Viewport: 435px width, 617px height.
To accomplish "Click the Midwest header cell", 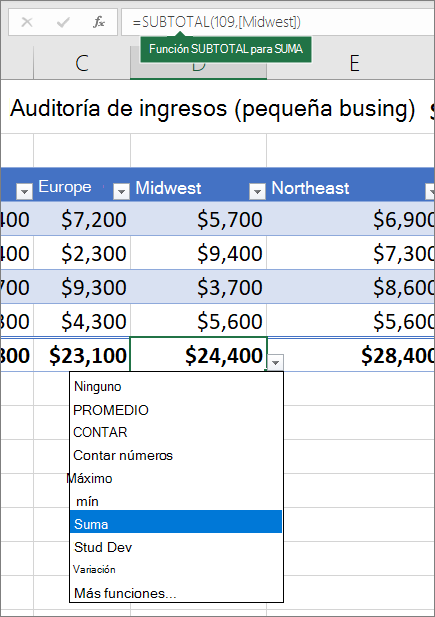I will 198,187.
